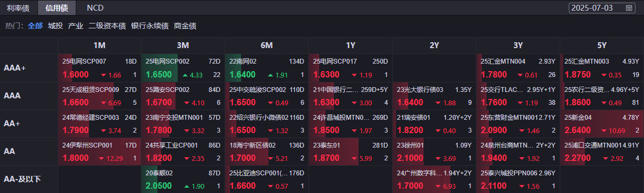
Task: Select the 全部 filter
Action: pos(35,25)
